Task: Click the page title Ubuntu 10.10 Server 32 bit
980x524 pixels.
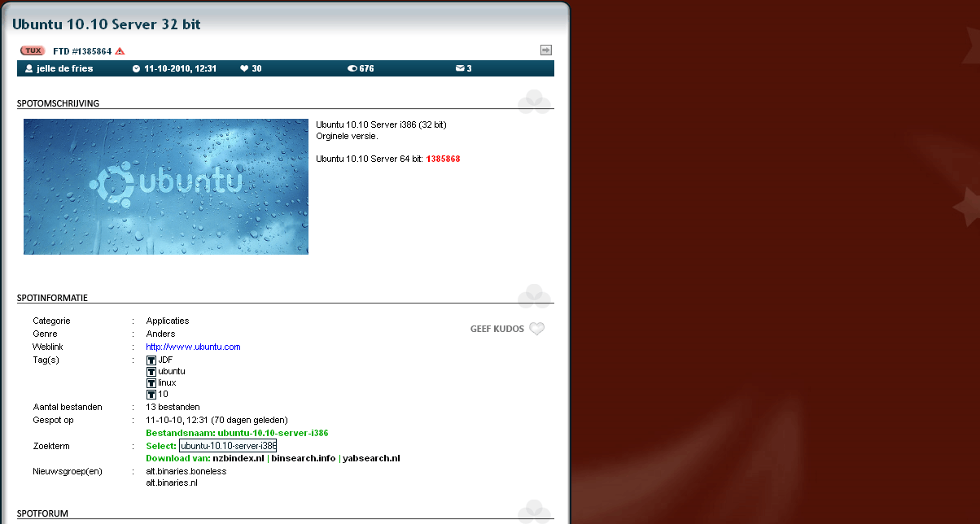Action: pyautogui.click(x=107, y=24)
